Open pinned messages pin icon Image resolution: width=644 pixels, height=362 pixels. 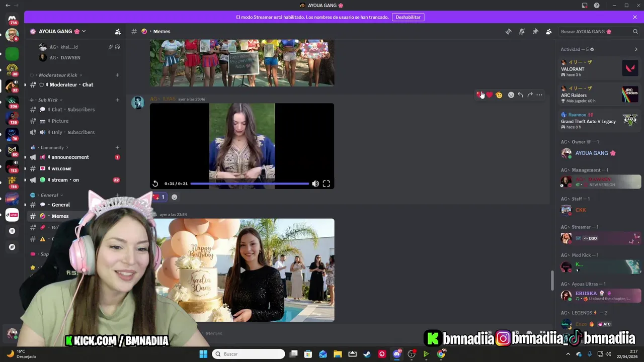click(535, 31)
